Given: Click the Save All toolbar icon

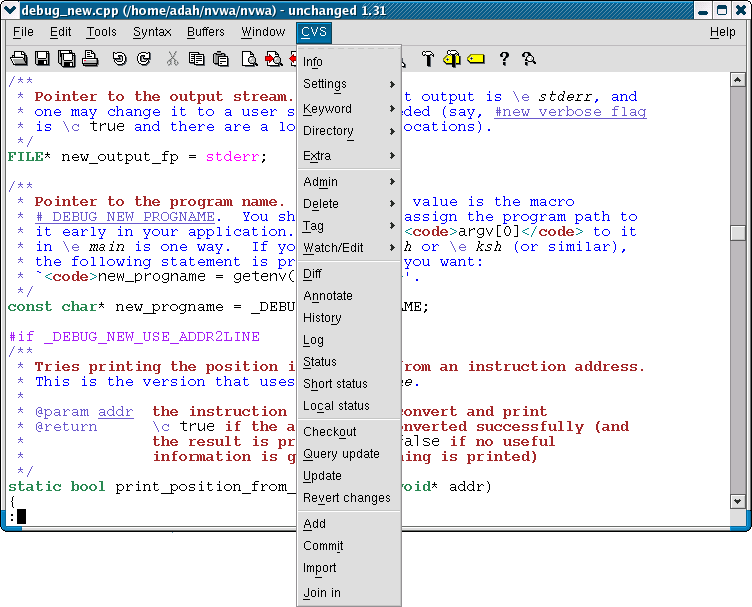Looking at the screenshot, I should pos(66,59).
